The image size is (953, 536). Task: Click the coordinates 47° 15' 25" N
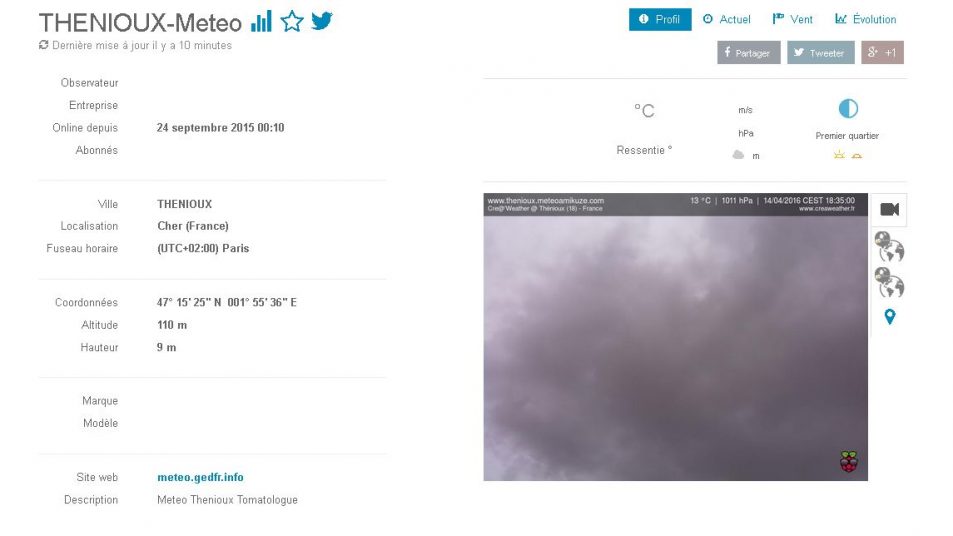[189, 303]
